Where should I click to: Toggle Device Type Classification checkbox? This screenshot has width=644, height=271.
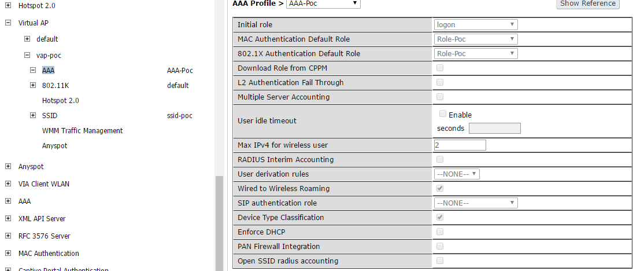point(440,217)
